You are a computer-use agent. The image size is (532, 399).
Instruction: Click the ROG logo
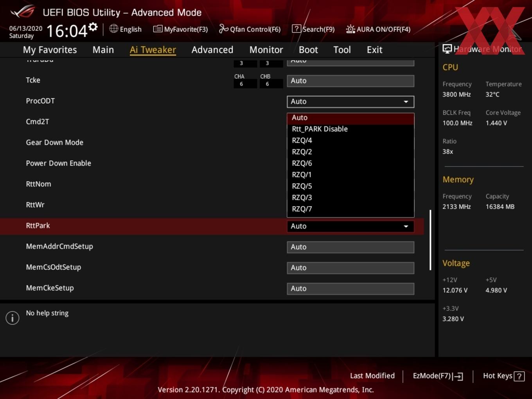22,12
